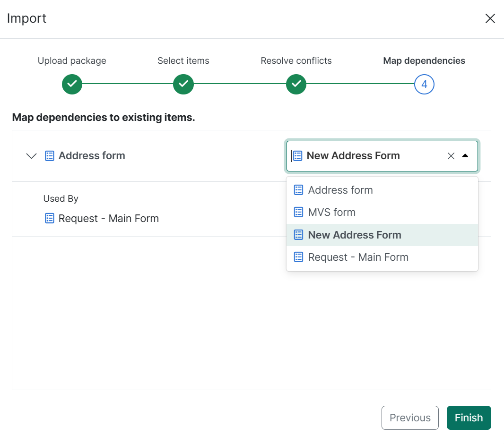Click the Resolve conflicts step checkmark

(296, 85)
